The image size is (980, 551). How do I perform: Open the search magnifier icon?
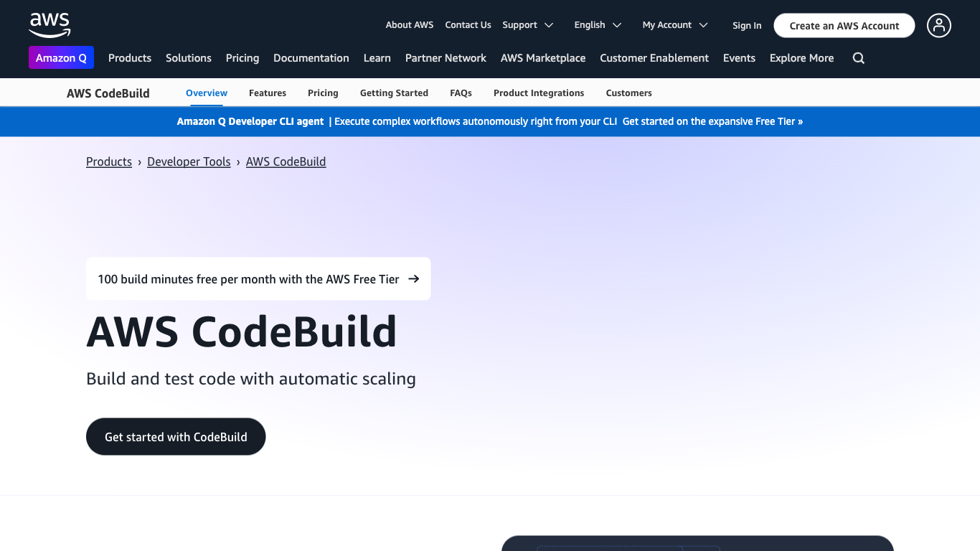pyautogui.click(x=859, y=58)
